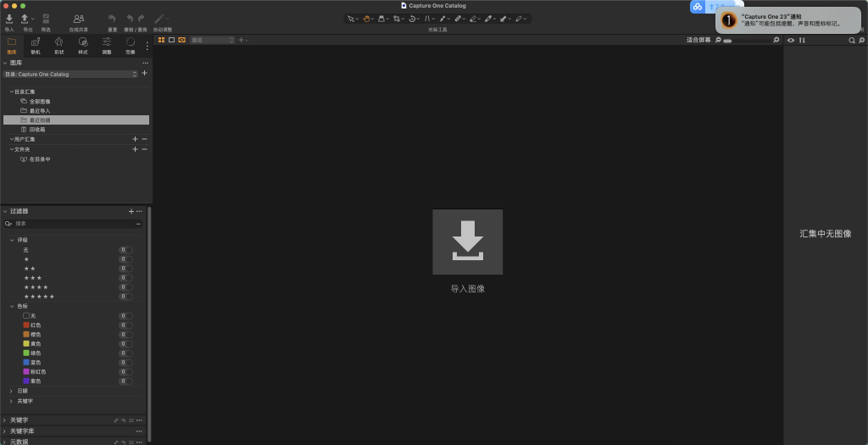Switch viewer to multi-image grid view

pyautogui.click(x=162, y=40)
